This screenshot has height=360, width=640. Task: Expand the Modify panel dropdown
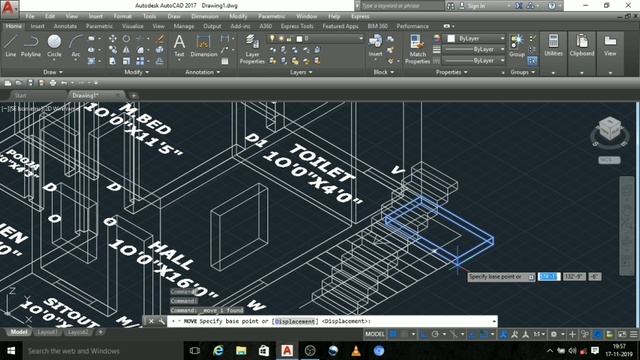[x=136, y=72]
